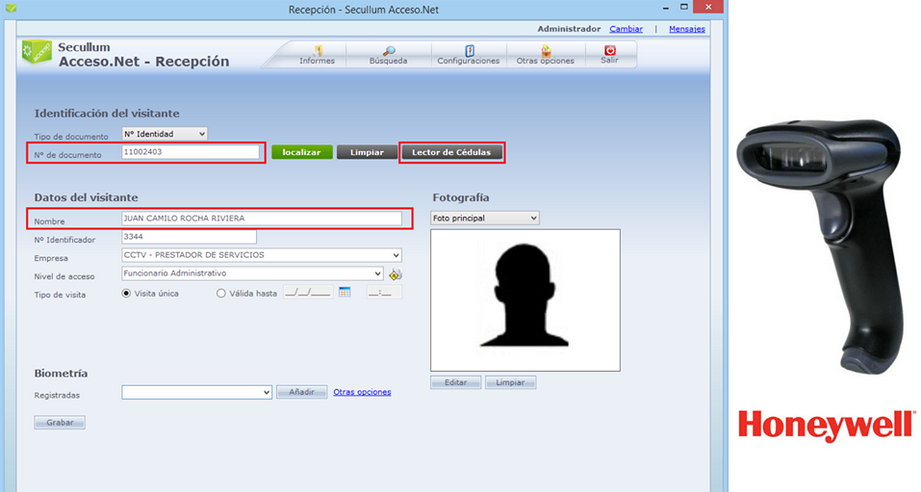
Task: Click Limpiar next to localizar
Action: coord(367,152)
